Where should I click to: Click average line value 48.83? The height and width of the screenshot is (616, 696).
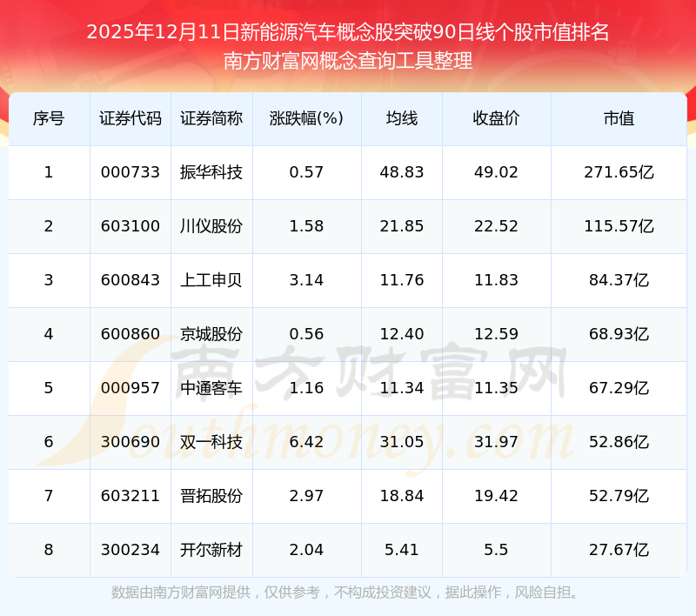(x=402, y=172)
